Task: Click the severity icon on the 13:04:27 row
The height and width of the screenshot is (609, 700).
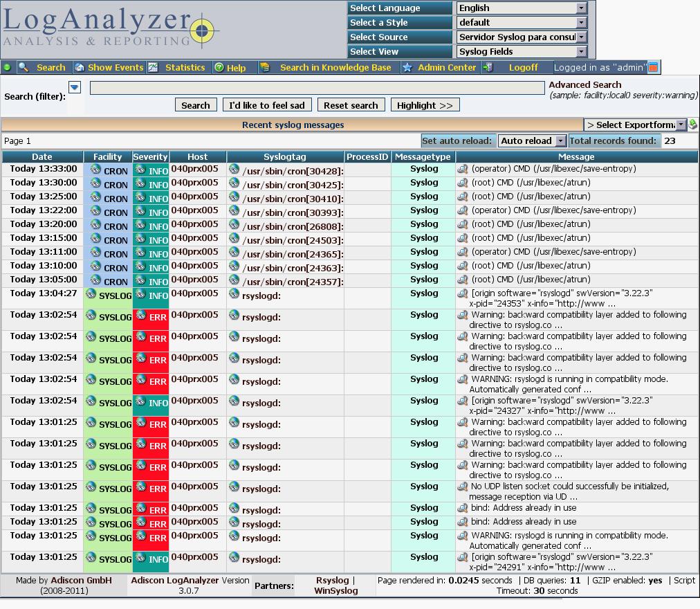Action: [x=140, y=294]
